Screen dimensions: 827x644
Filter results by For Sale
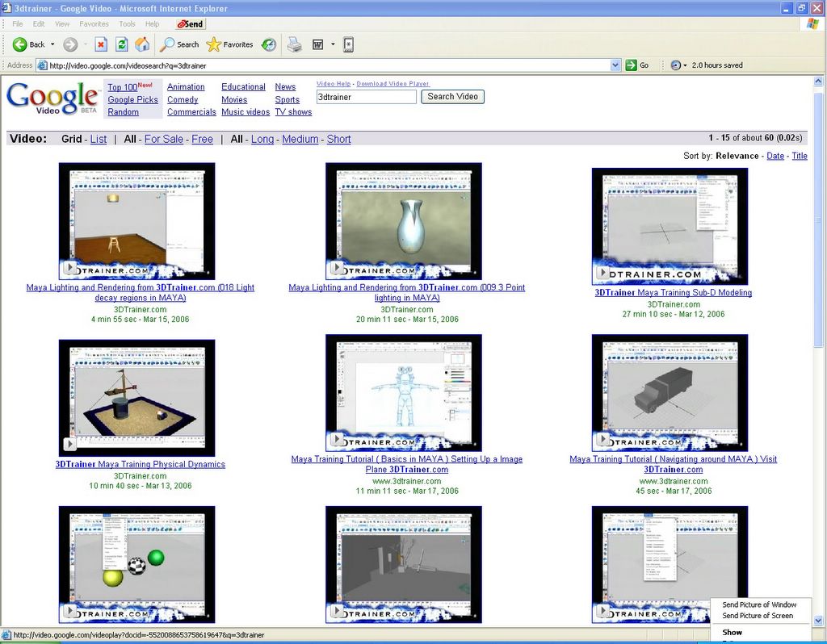point(164,139)
